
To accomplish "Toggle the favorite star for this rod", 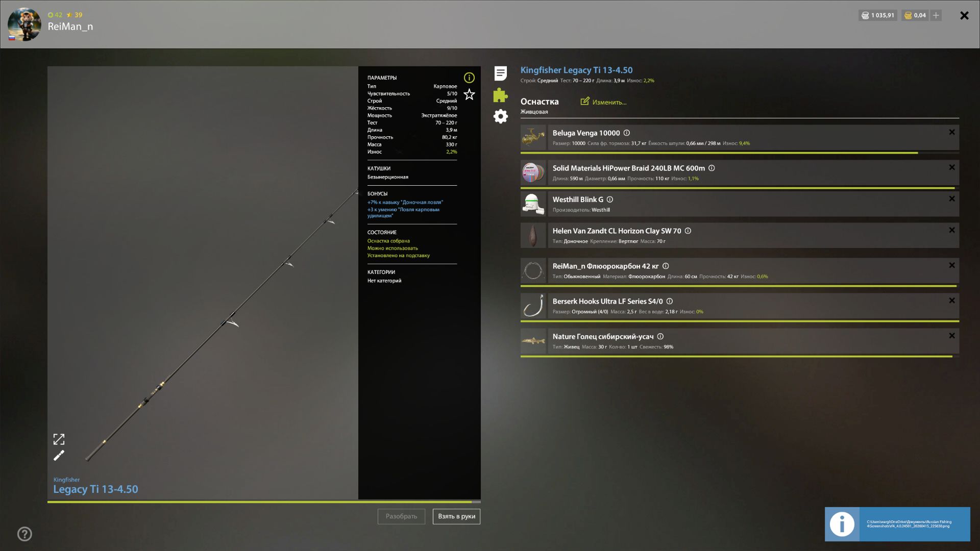I will pyautogui.click(x=469, y=94).
